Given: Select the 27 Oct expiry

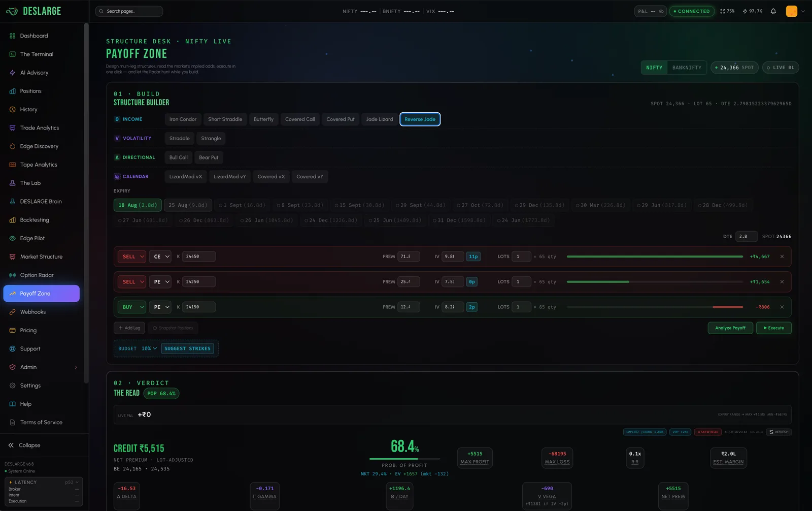Looking at the screenshot, I should tap(480, 205).
